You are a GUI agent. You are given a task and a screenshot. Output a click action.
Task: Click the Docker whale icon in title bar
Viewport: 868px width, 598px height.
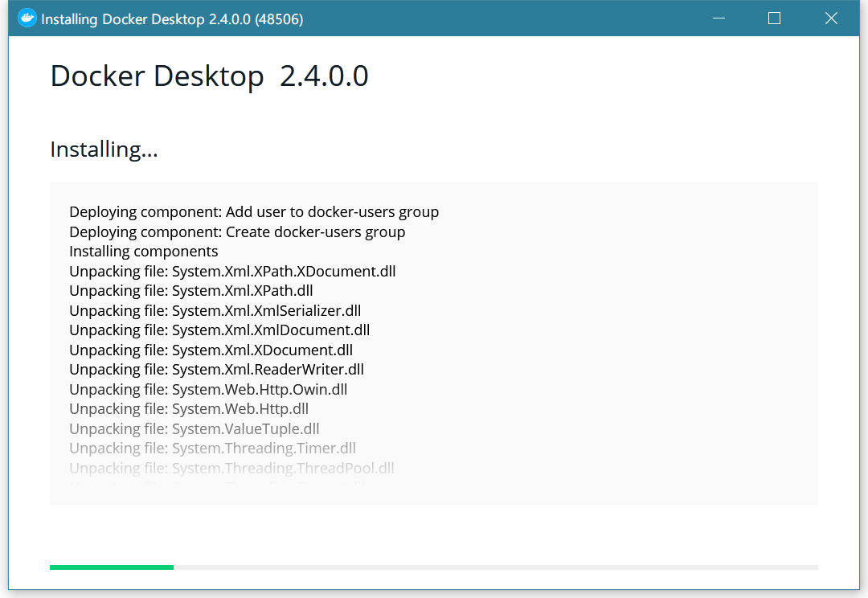(27, 18)
